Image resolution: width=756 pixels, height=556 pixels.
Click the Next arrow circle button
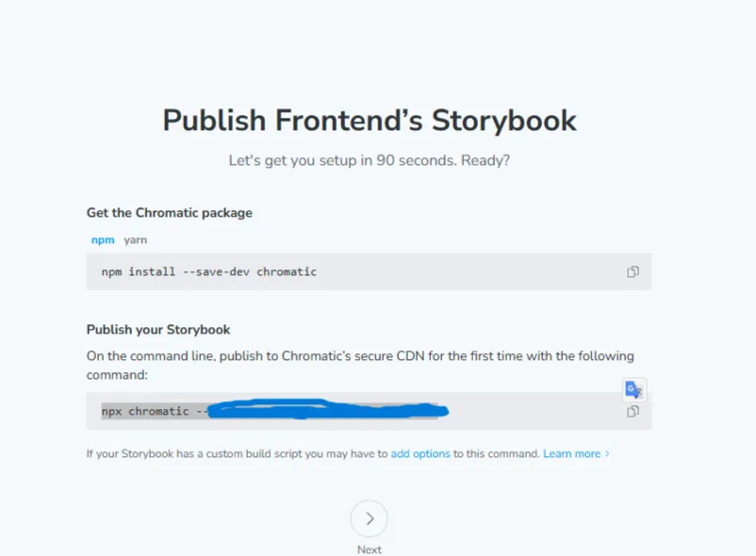(x=370, y=518)
